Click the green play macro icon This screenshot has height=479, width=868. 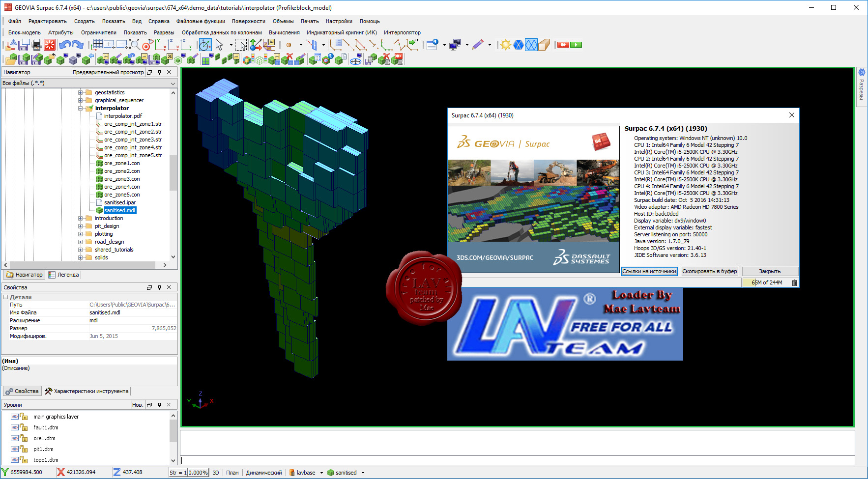[x=576, y=45]
